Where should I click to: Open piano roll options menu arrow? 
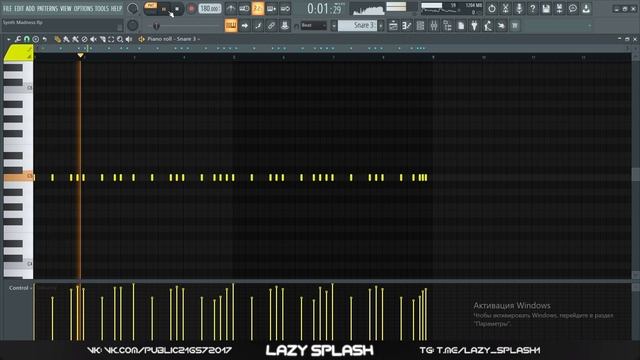click(9, 39)
